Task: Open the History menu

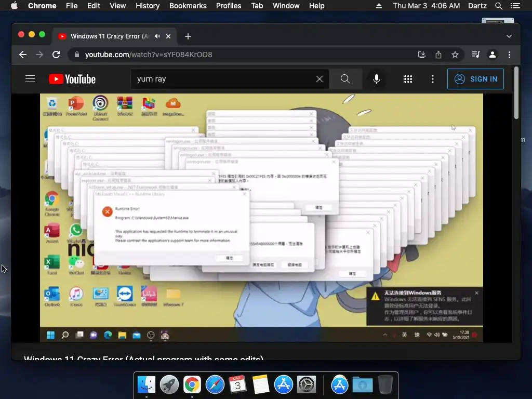Action: 148,6
